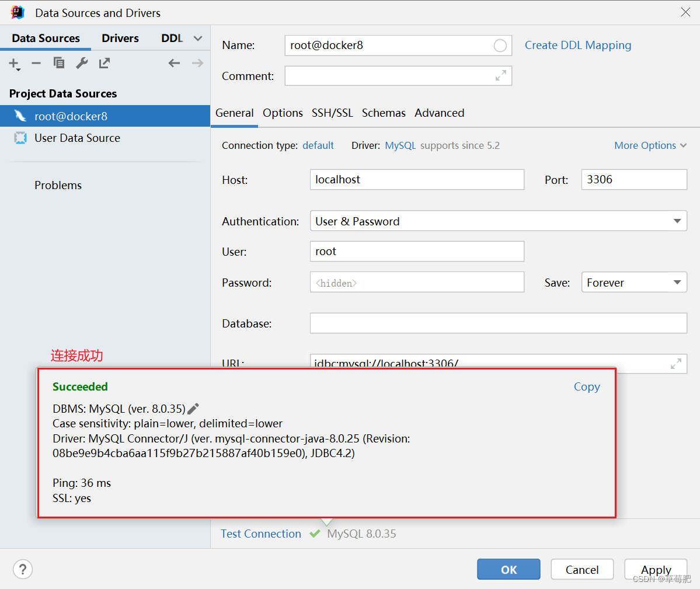Click the Apply button
Screen dimensions: 700x589
tap(656, 569)
